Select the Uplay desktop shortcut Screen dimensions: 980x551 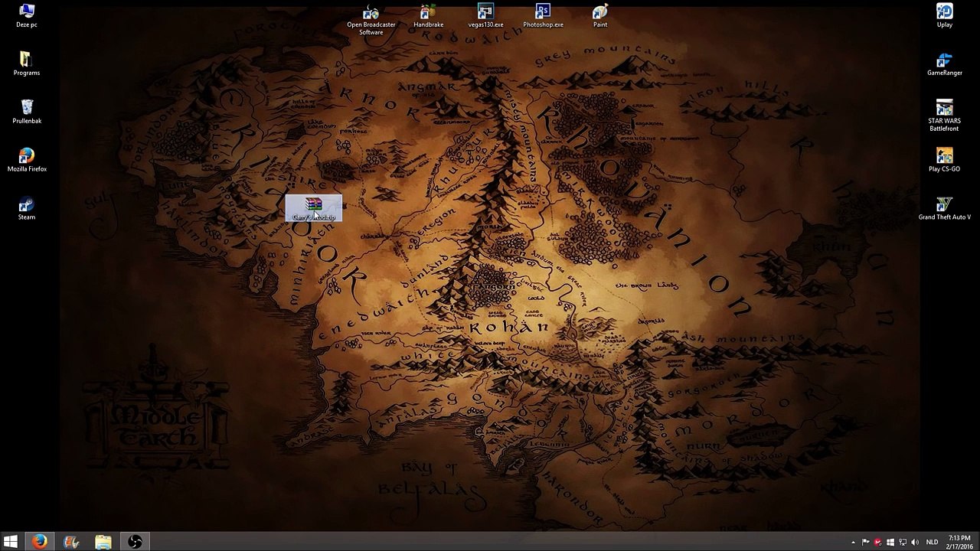click(x=945, y=16)
